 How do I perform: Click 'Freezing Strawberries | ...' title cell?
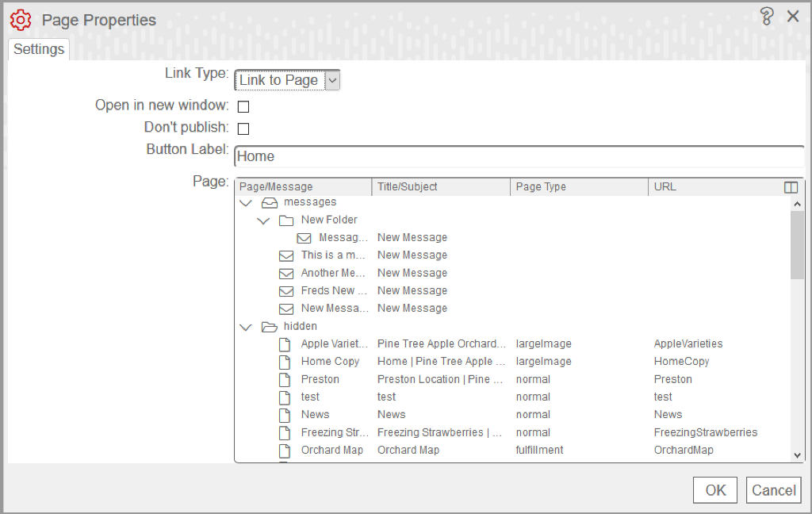pyautogui.click(x=439, y=432)
